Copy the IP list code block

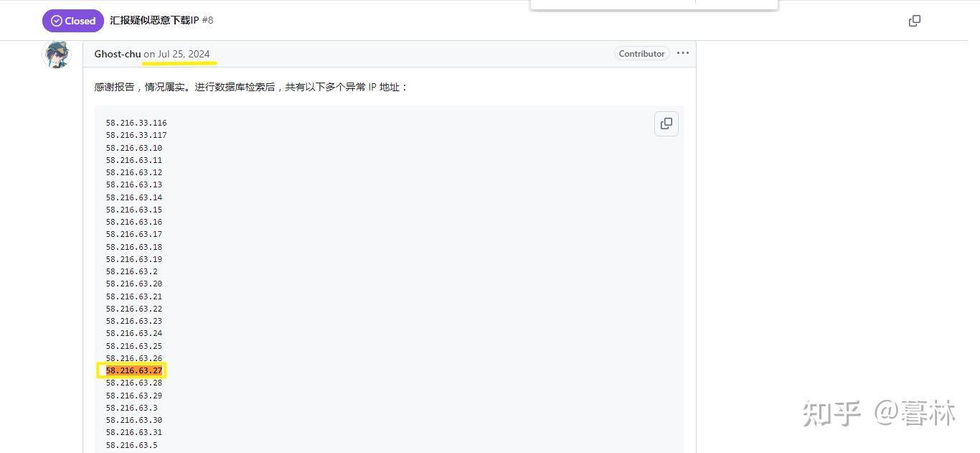click(x=666, y=123)
